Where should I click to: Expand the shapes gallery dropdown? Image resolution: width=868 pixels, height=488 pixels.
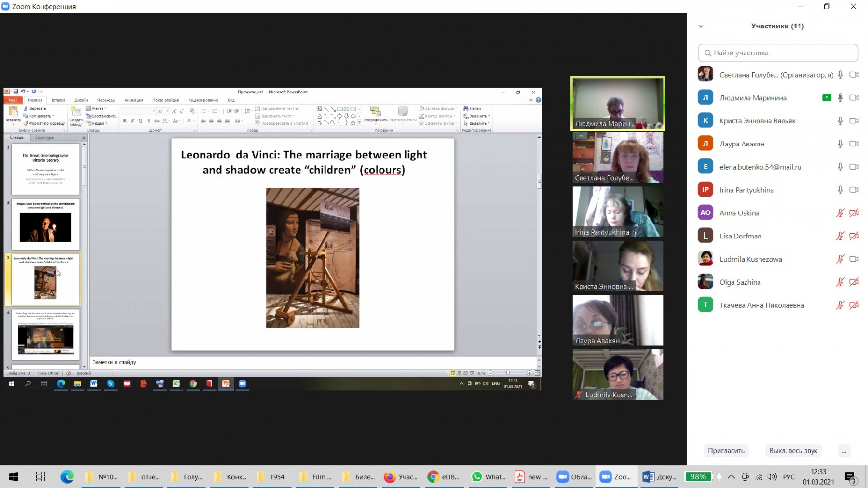[359, 123]
